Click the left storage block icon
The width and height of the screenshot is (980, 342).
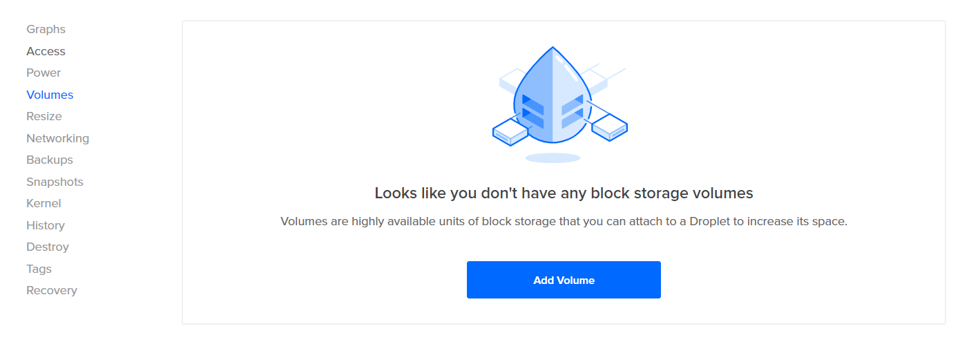pyautogui.click(x=510, y=131)
